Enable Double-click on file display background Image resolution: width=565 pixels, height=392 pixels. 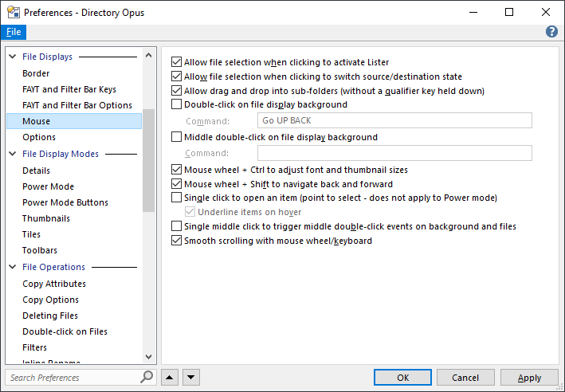176,104
